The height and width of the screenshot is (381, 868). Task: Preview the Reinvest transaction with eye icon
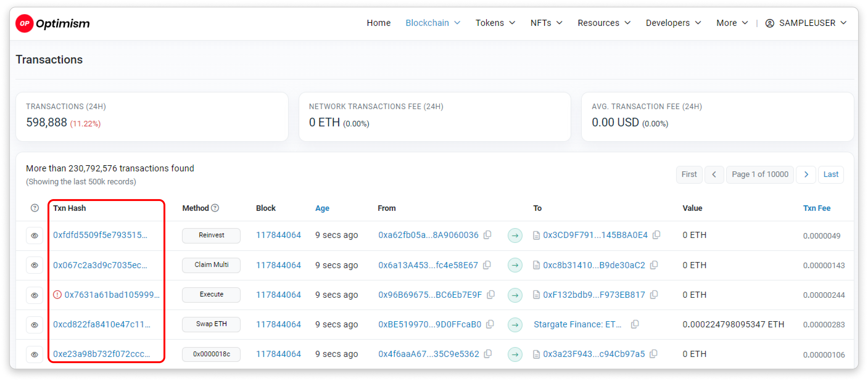point(34,236)
